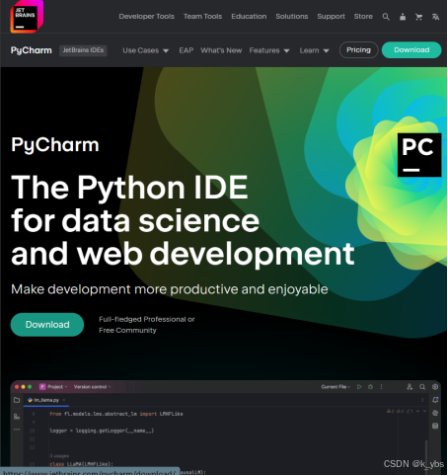Open the Solutions menu
Viewport: 448px width, 476px height.
[x=292, y=17]
